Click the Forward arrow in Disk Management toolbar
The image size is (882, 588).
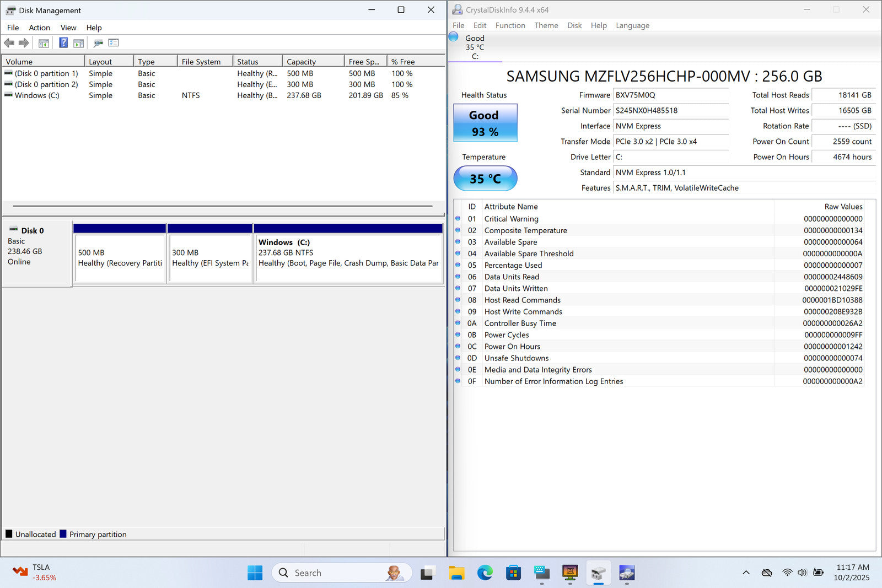(x=24, y=43)
